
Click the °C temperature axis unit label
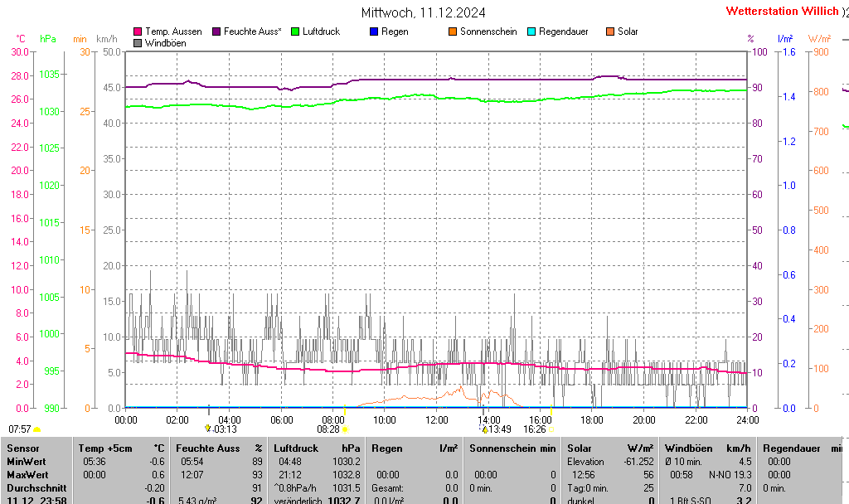click(x=21, y=39)
